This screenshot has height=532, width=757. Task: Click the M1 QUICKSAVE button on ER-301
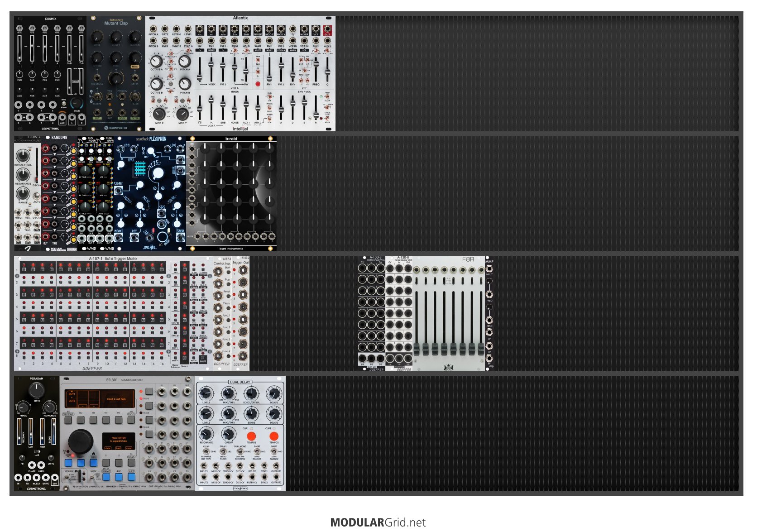[68, 420]
